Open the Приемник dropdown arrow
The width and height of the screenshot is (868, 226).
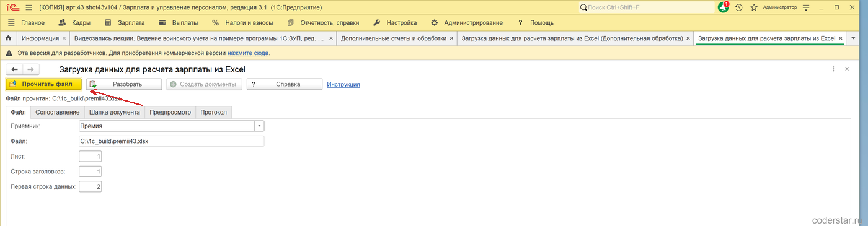259,126
